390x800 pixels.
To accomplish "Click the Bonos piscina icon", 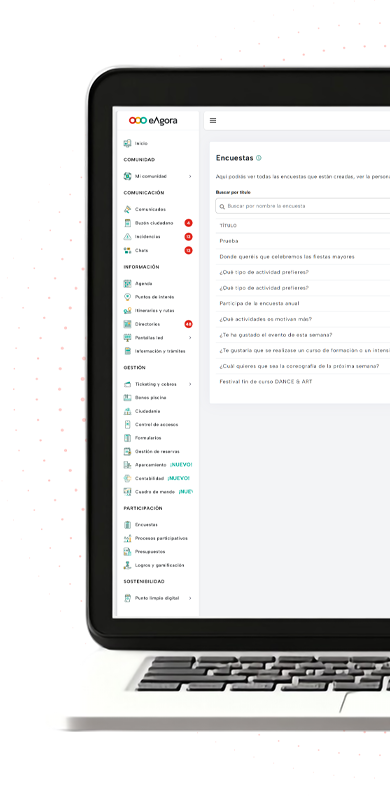I will [128, 397].
